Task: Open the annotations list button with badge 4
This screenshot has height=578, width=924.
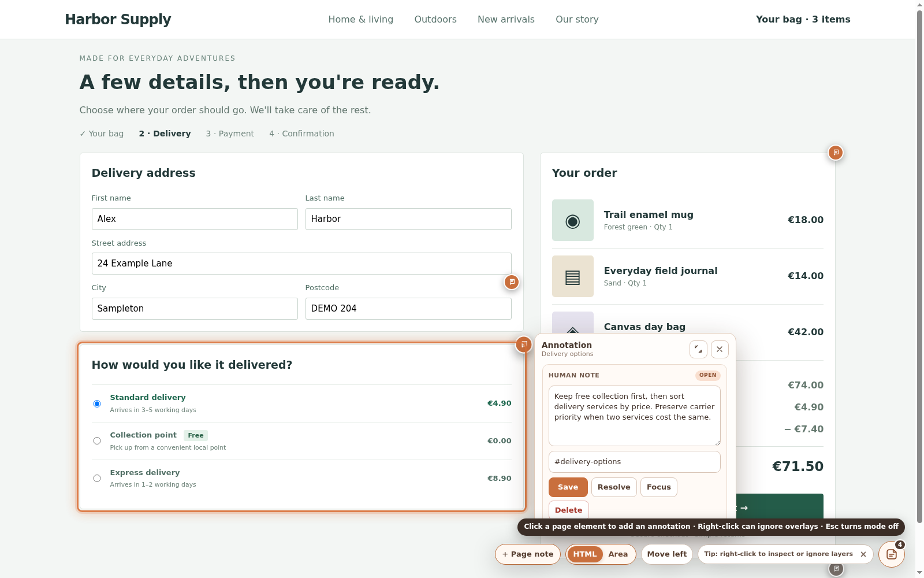Action: coord(892,554)
